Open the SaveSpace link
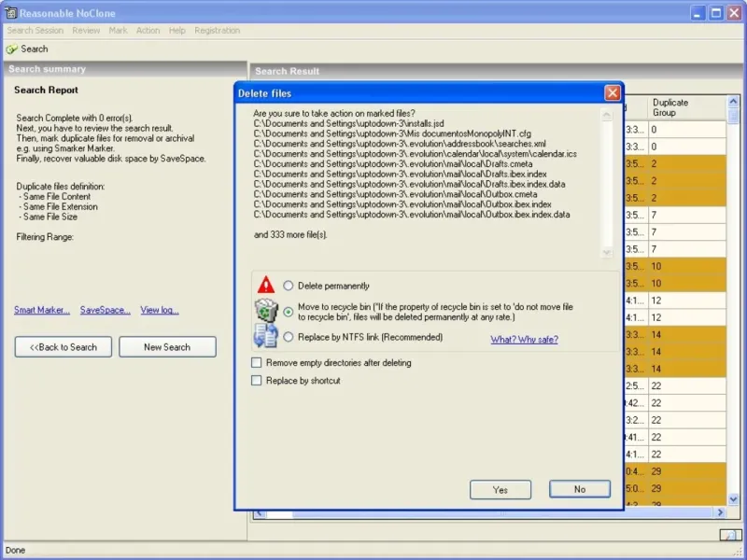The width and height of the screenshot is (747, 560). [106, 310]
